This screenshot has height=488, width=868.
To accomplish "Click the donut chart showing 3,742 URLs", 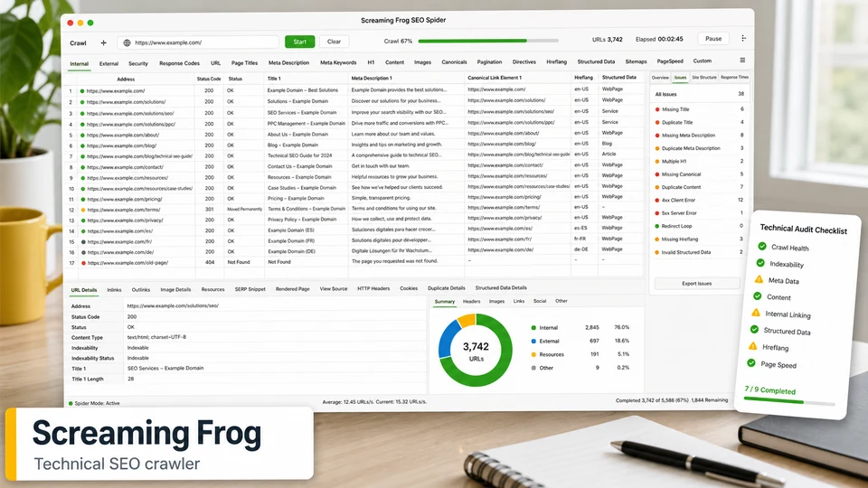I will point(476,350).
